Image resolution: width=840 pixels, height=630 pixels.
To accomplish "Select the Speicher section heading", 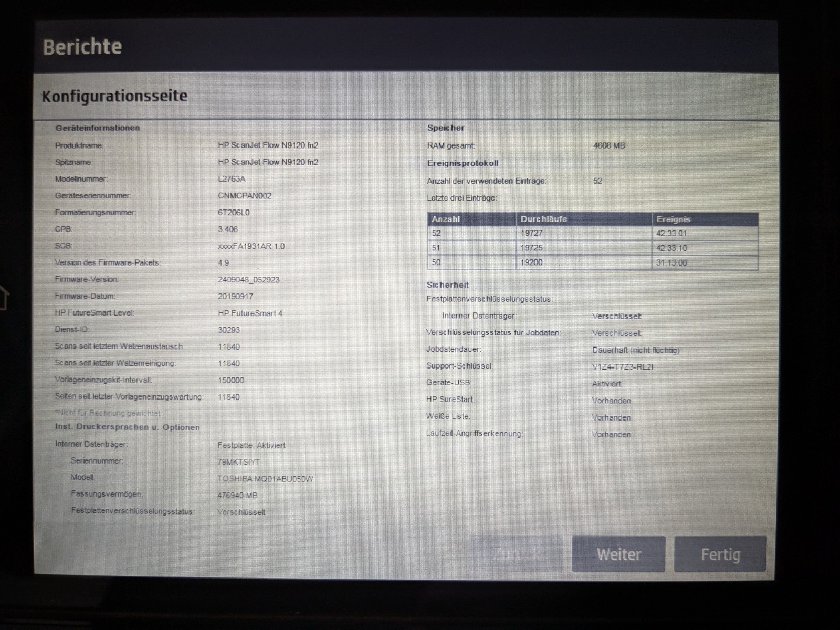I will click(x=446, y=128).
